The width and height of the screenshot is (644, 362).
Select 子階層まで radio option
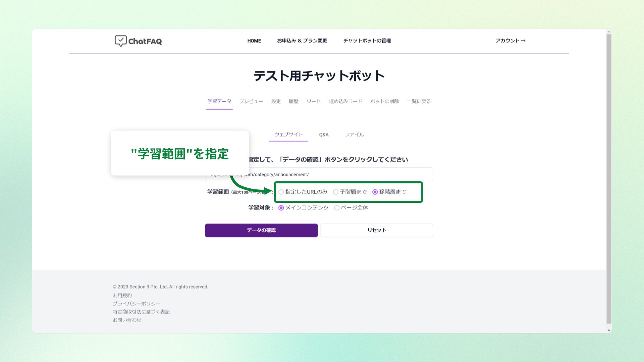click(335, 192)
